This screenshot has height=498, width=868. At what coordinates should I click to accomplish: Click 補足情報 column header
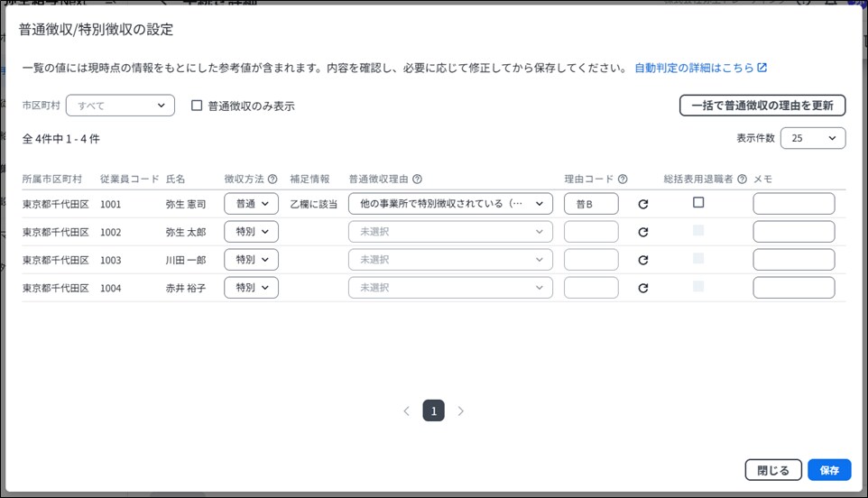310,180
